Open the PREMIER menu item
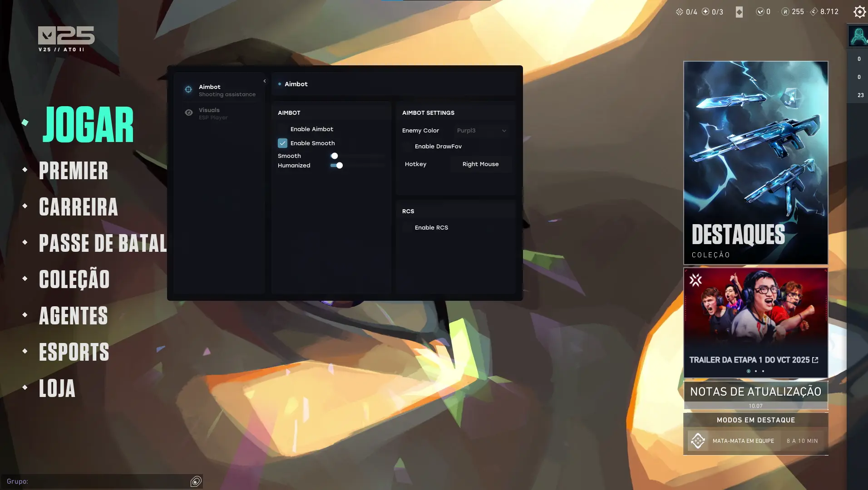This screenshot has height=490, width=868. tap(74, 171)
